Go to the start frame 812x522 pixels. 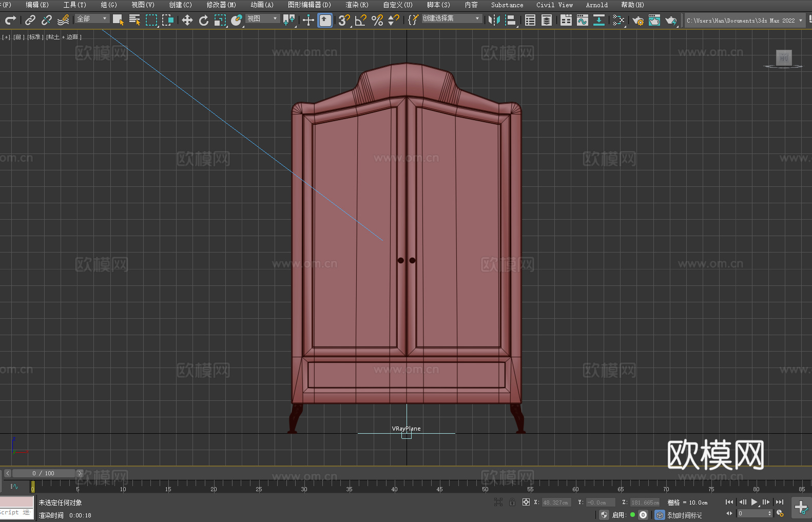coord(729,502)
